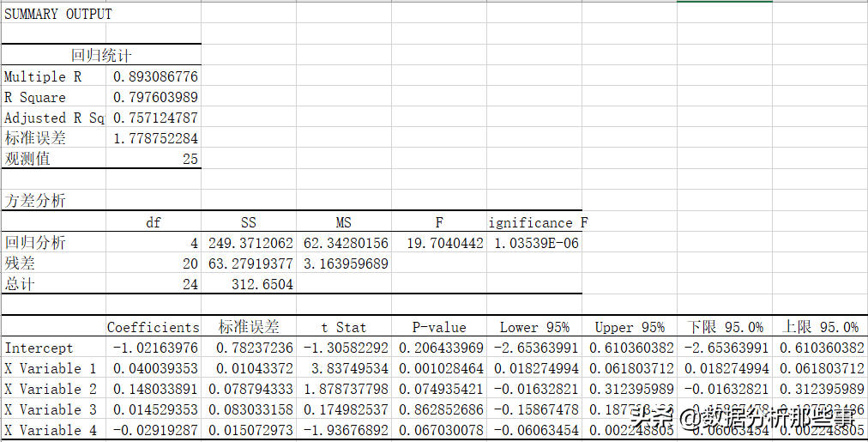Select the X Variable 1 row label

[x=51, y=369]
